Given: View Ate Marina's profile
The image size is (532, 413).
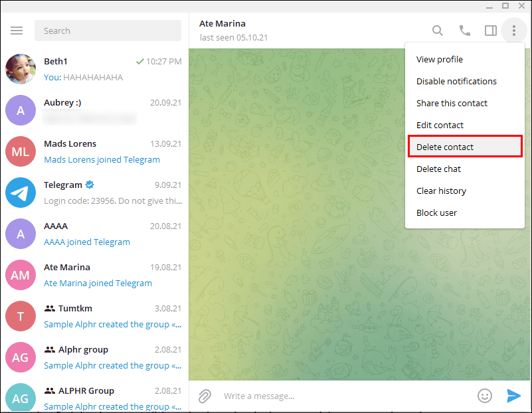Looking at the screenshot, I should click(x=439, y=59).
